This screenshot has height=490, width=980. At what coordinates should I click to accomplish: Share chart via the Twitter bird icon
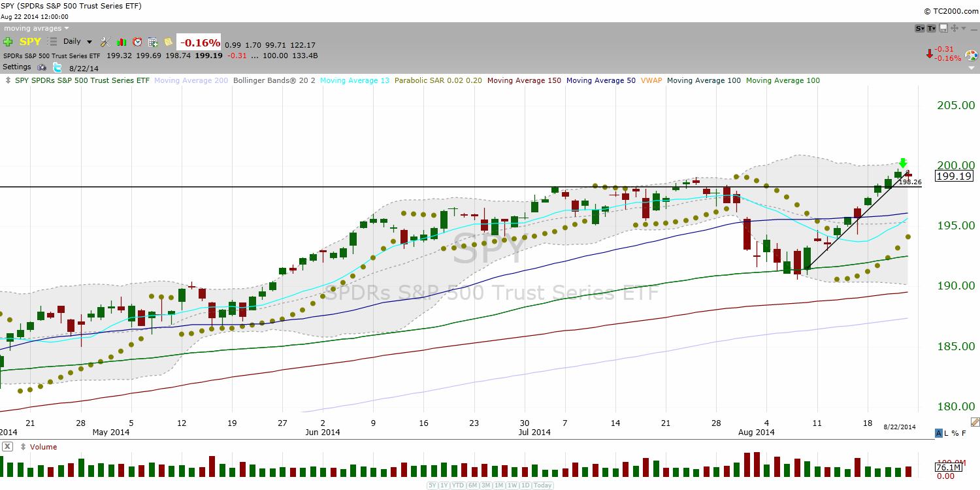[57, 67]
